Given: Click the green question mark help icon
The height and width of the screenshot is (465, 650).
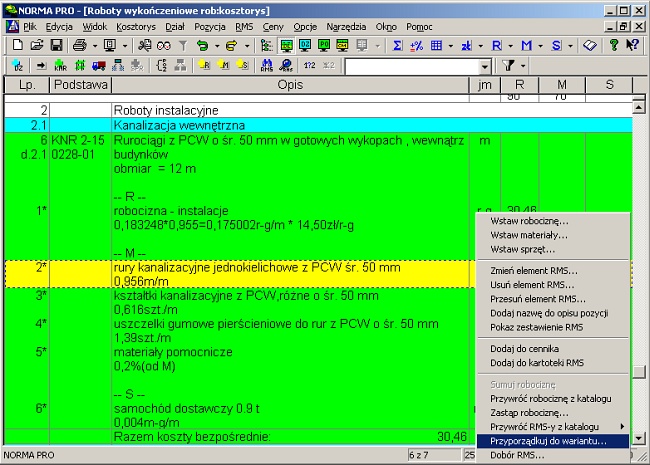Looking at the screenshot, I should pyautogui.click(x=613, y=46).
